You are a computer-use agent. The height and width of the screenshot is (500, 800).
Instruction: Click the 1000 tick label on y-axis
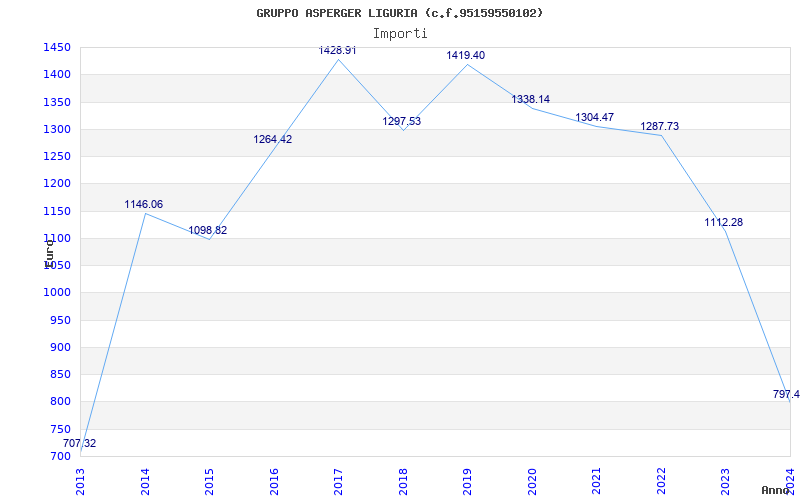[x=56, y=293]
